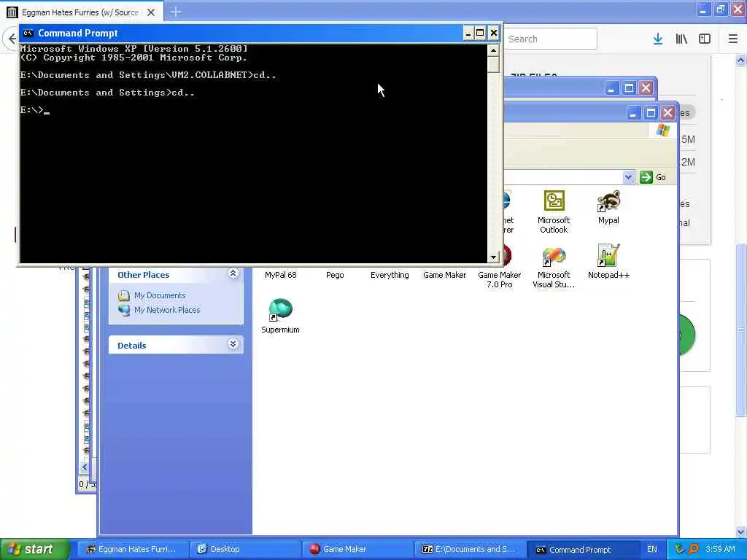Click the Windows flag logo in Explorer
The image size is (747, 560).
click(663, 130)
